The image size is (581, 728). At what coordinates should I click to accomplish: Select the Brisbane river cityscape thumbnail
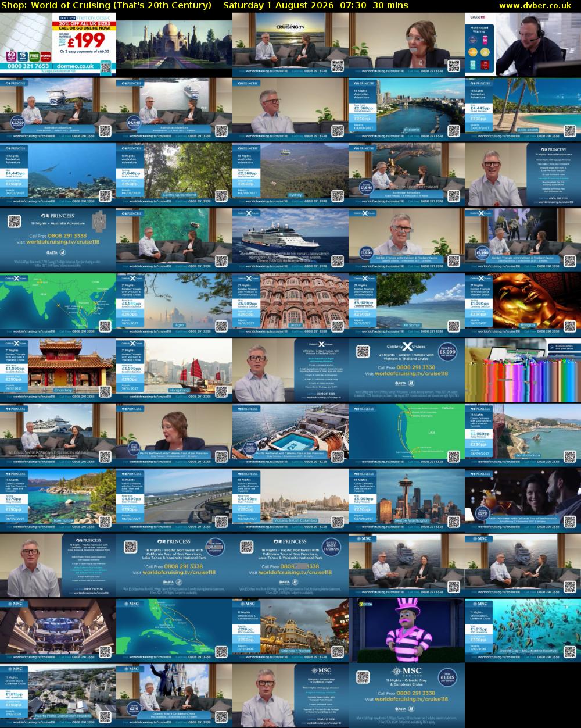click(407, 109)
